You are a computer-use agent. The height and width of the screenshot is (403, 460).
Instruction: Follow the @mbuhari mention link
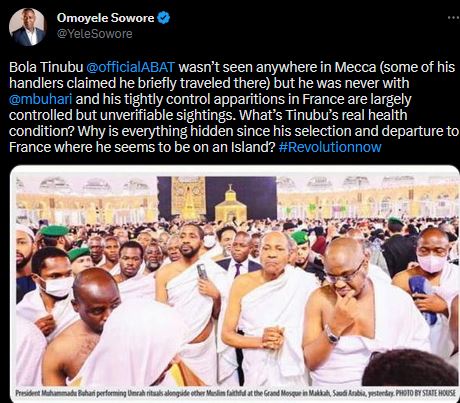coord(41,99)
